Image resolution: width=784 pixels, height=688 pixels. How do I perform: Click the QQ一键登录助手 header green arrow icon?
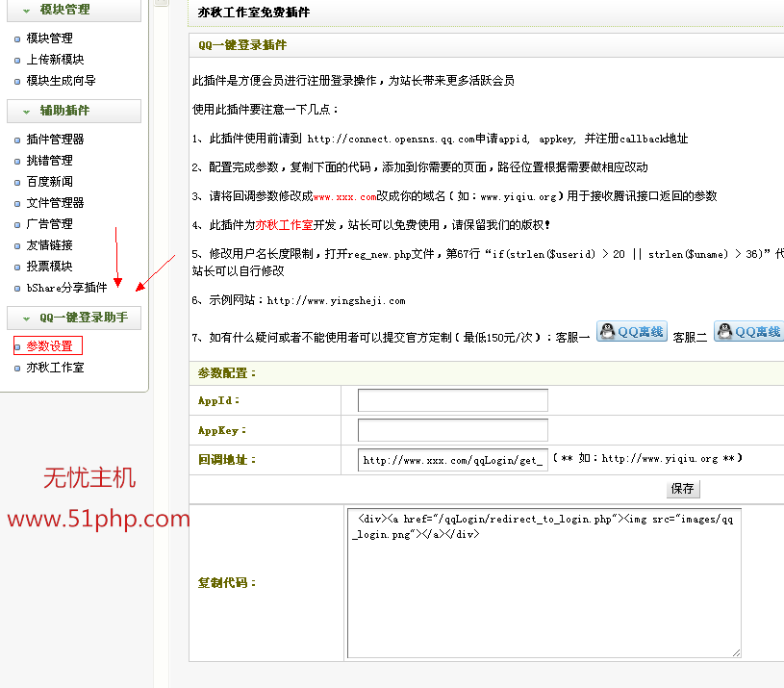[x=27, y=319]
